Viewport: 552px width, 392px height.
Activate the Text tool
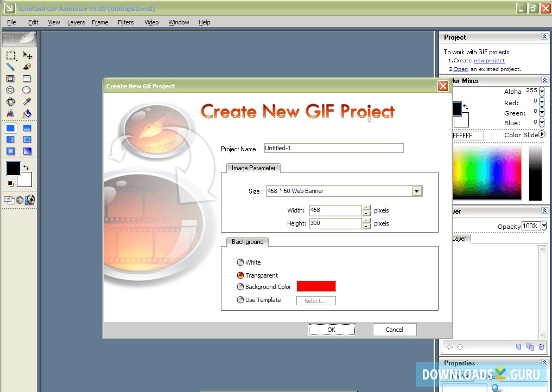(11, 113)
